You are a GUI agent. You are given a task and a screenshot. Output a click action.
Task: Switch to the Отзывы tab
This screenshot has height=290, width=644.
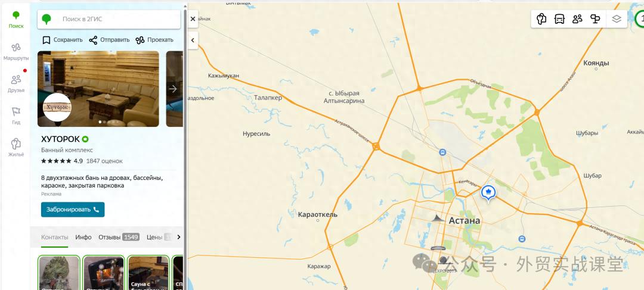click(x=119, y=237)
